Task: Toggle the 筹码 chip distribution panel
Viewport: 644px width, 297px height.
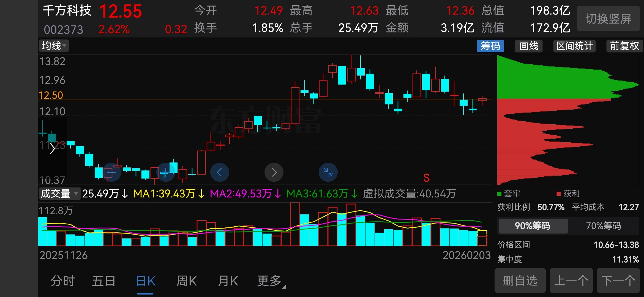Action: pyautogui.click(x=490, y=46)
